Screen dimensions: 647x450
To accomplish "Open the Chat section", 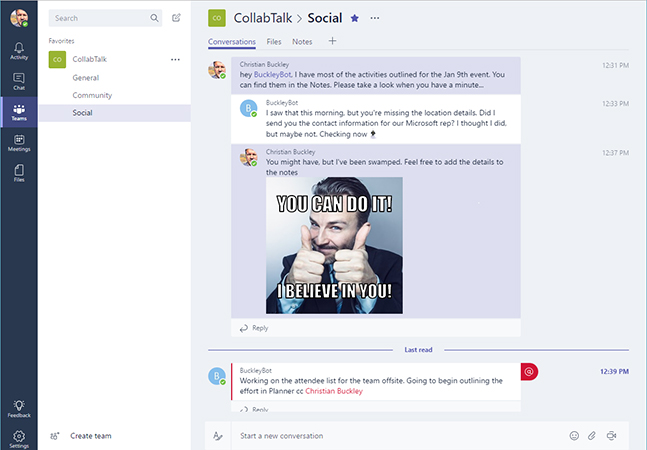I will [x=19, y=82].
